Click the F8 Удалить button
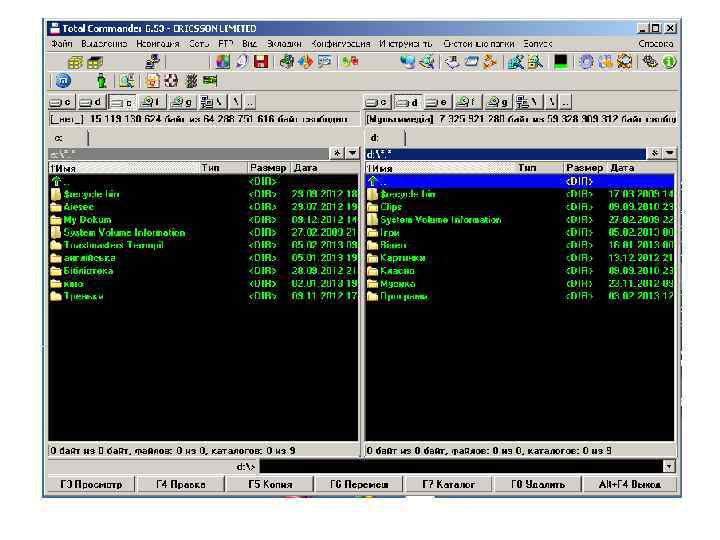The height and width of the screenshot is (540, 720). (538, 484)
